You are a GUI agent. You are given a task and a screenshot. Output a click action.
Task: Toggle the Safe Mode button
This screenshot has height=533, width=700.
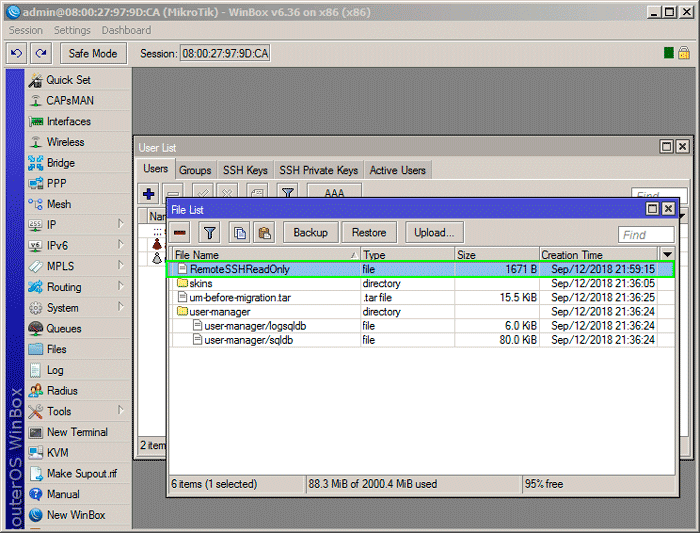coord(92,53)
